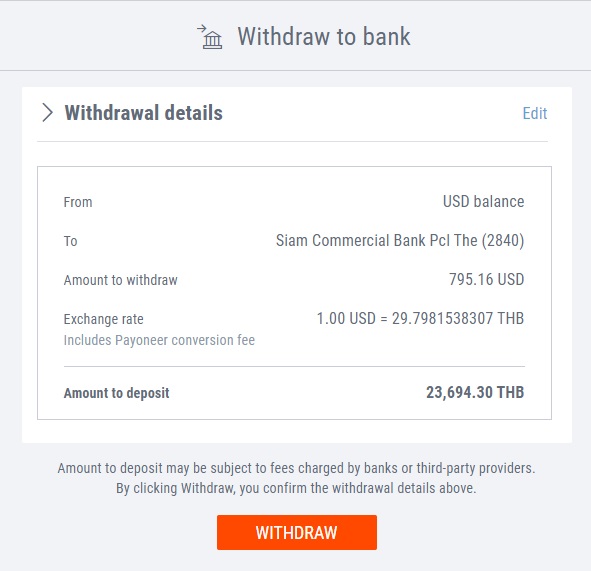Select the USD balance source value

point(484,202)
